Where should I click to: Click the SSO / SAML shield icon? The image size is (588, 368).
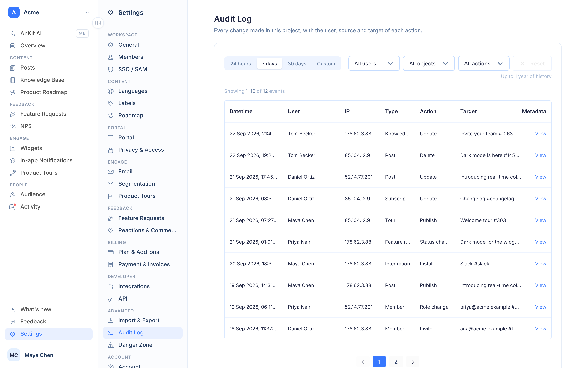pyautogui.click(x=111, y=69)
